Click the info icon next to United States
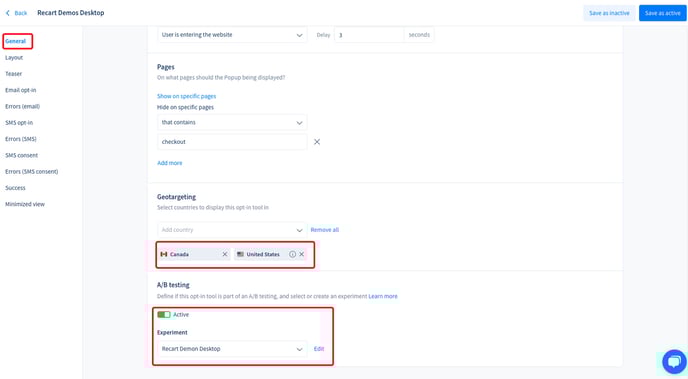688x379 pixels. [x=292, y=254]
